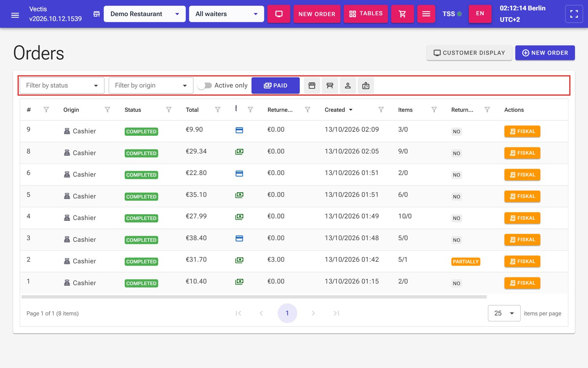
Task: Open filter for the Created column
Action: (x=381, y=110)
